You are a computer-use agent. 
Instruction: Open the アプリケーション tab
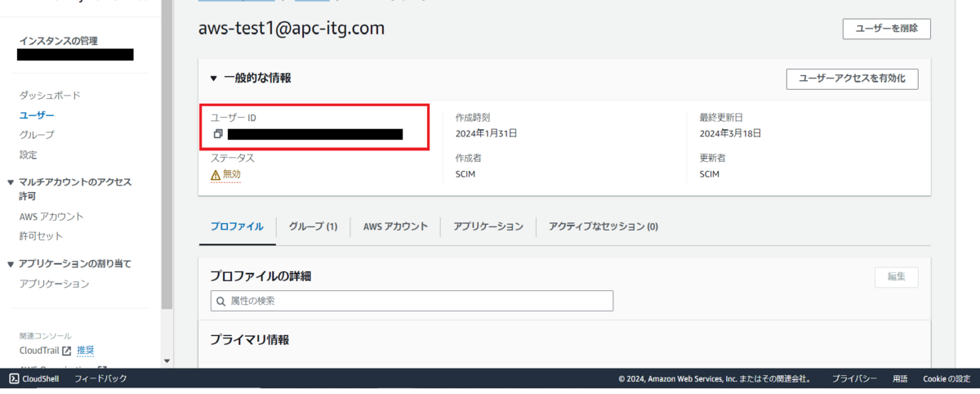(488, 226)
